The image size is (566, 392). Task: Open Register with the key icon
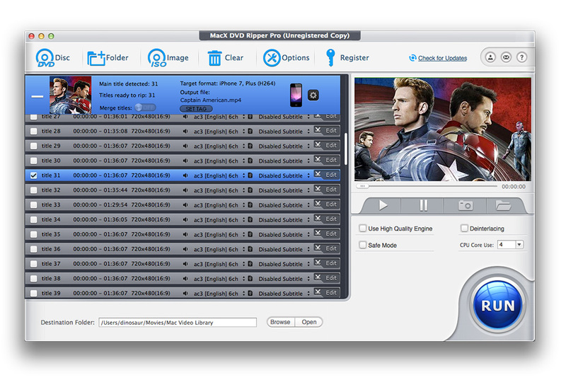coord(347,58)
